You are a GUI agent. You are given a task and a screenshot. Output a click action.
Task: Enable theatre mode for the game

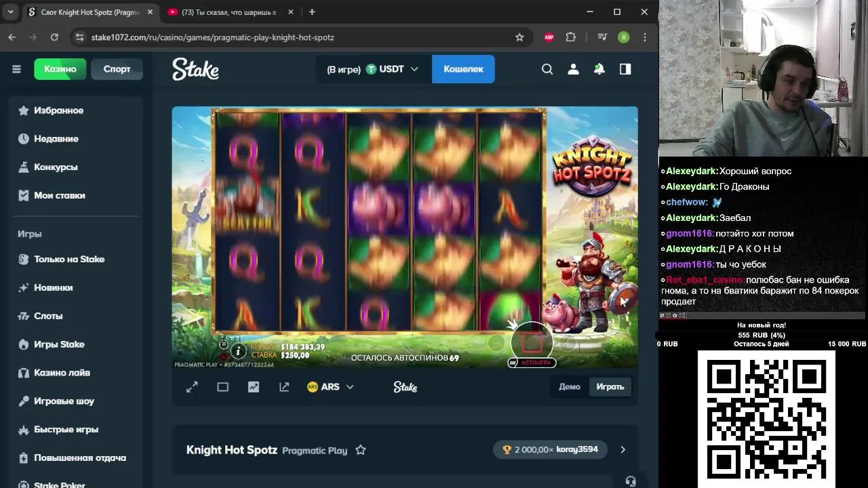222,387
